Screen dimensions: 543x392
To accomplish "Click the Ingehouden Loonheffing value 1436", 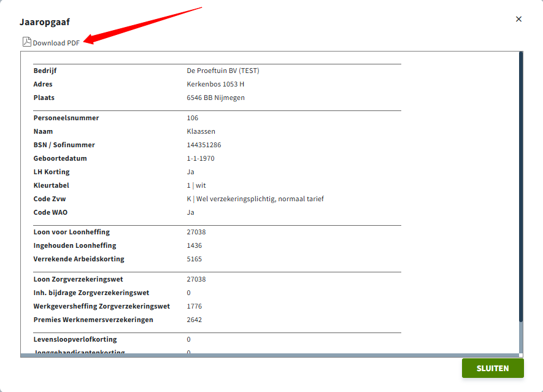I will (x=194, y=245).
